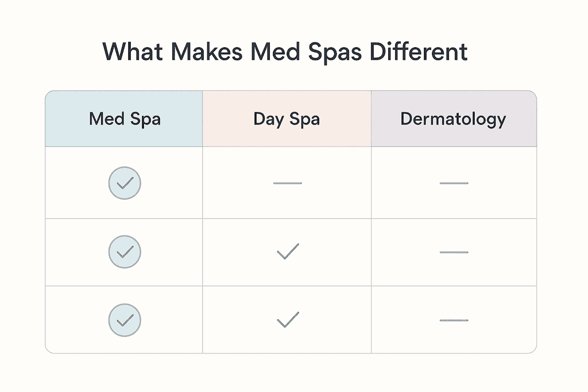
Task: Toggle the circled checkmark in second Med Spa row
Action: click(125, 252)
